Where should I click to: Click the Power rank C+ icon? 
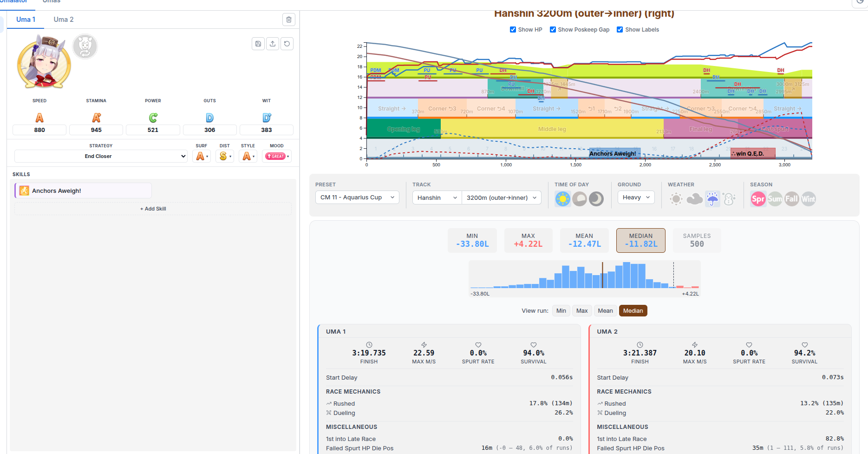coord(153,118)
